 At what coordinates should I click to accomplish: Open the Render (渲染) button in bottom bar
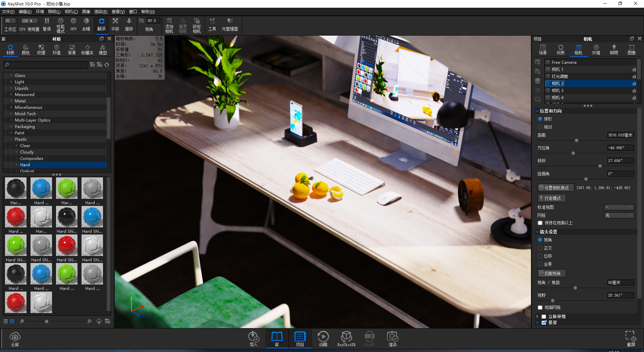(392, 339)
